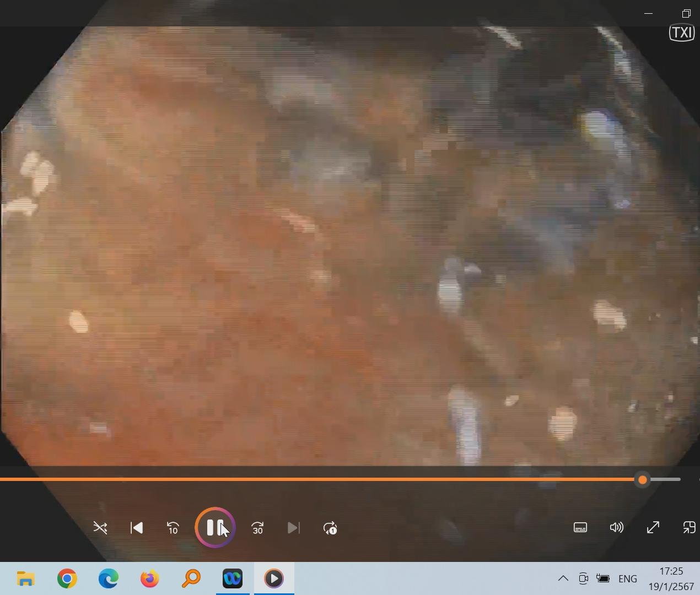Skip back 10 seconds

coord(173,528)
